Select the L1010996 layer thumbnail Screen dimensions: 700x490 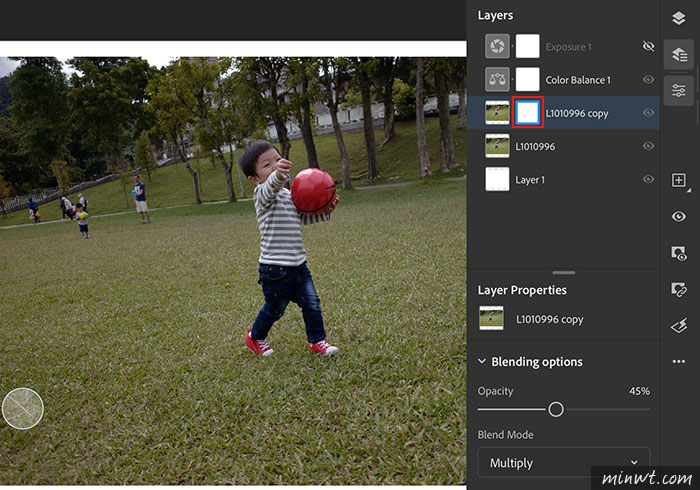tap(497, 146)
